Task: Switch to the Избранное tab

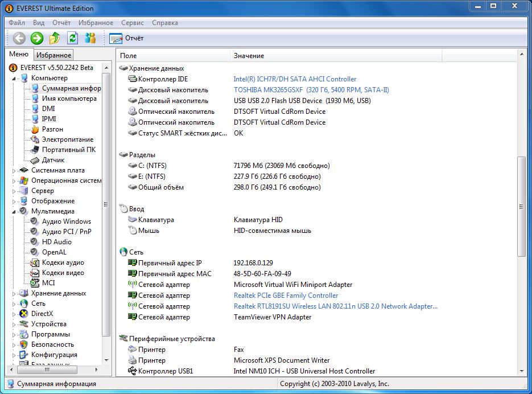Action: pyautogui.click(x=53, y=55)
